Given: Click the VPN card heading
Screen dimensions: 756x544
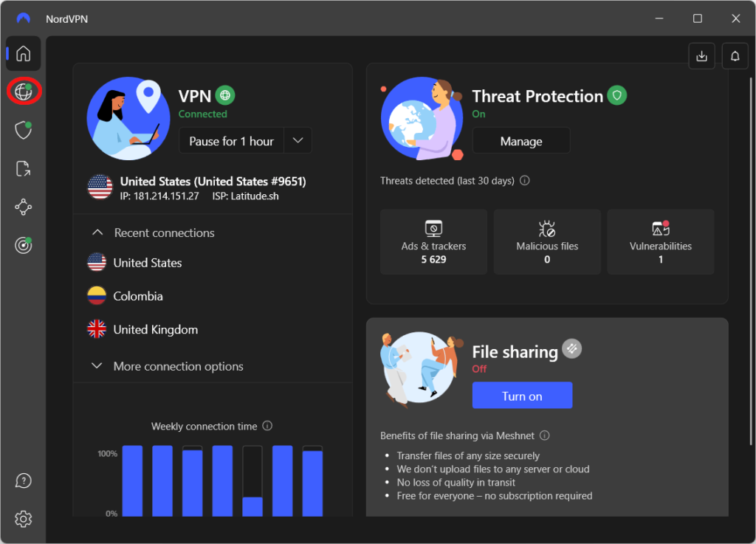Looking at the screenshot, I should pos(195,96).
